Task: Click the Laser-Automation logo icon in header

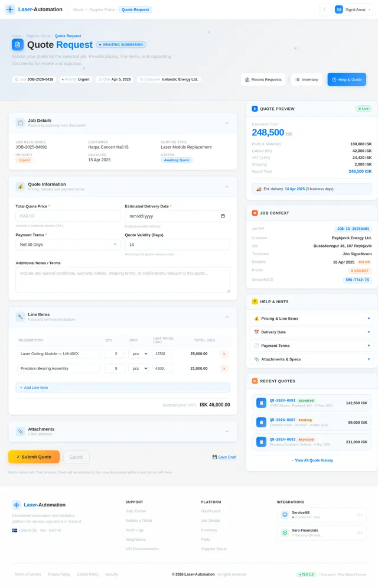Action: pyautogui.click(x=10, y=9)
